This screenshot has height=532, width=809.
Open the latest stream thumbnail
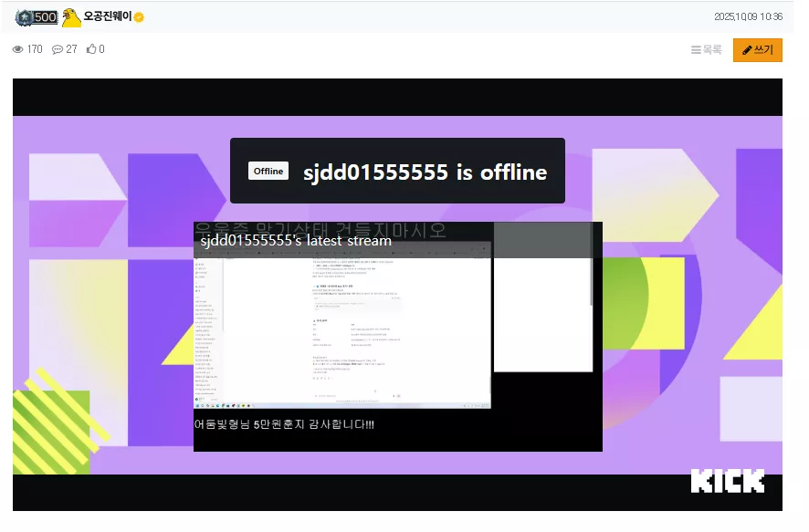pyautogui.click(x=398, y=337)
